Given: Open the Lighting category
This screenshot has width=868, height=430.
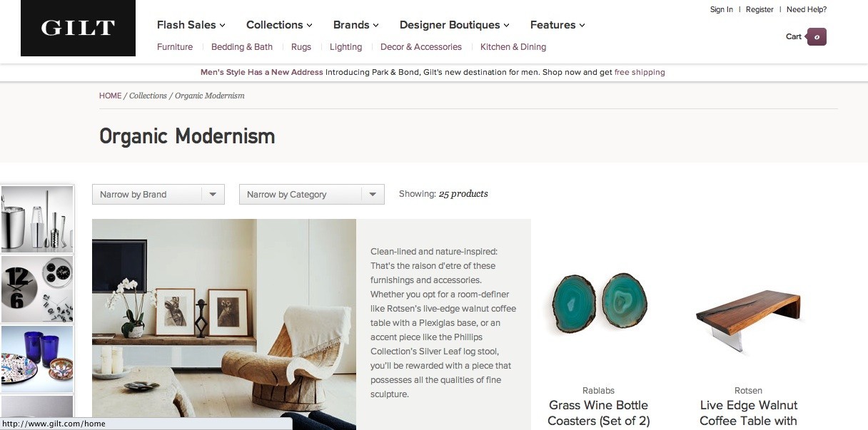Looking at the screenshot, I should tap(345, 47).
